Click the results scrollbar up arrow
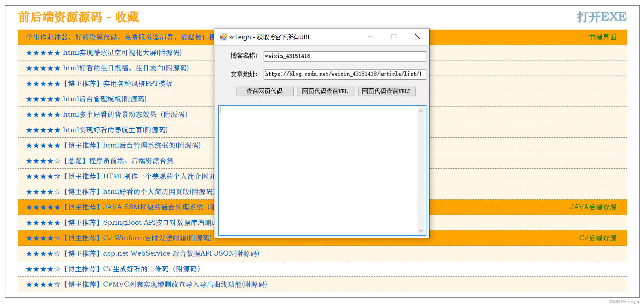644x307 pixels. (421, 111)
